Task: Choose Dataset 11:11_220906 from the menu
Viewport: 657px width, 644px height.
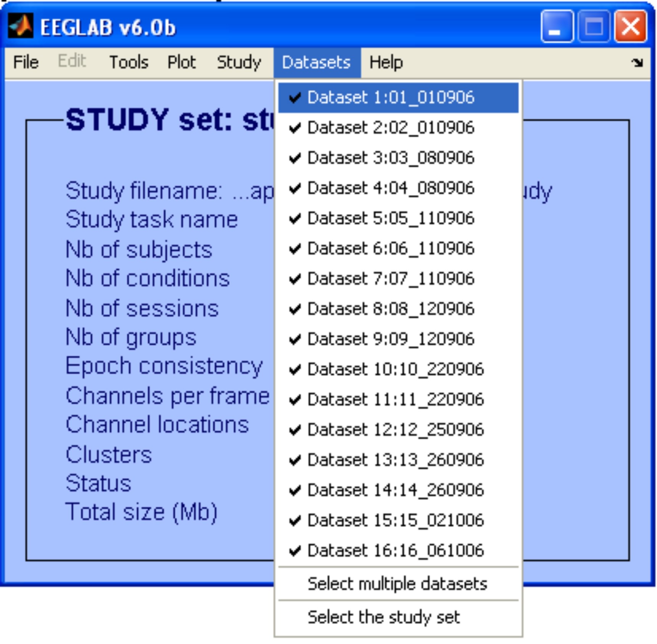Action: pyautogui.click(x=398, y=399)
